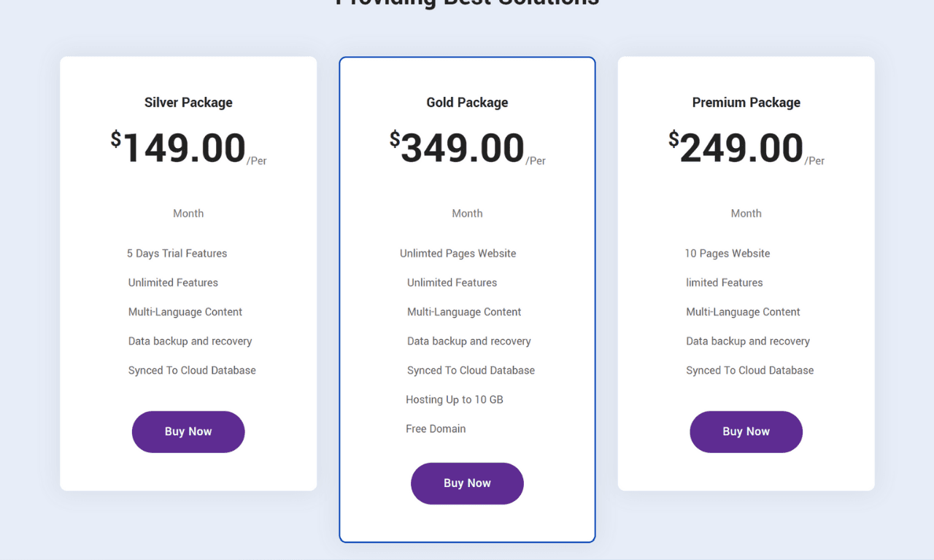Click Hosting Up to 10 GB

455,400
